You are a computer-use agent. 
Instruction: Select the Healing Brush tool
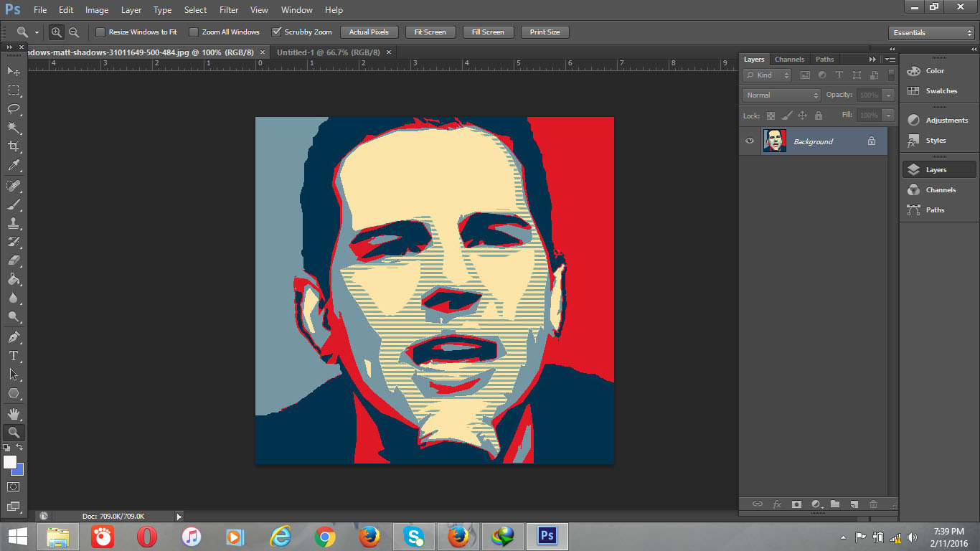coord(14,186)
